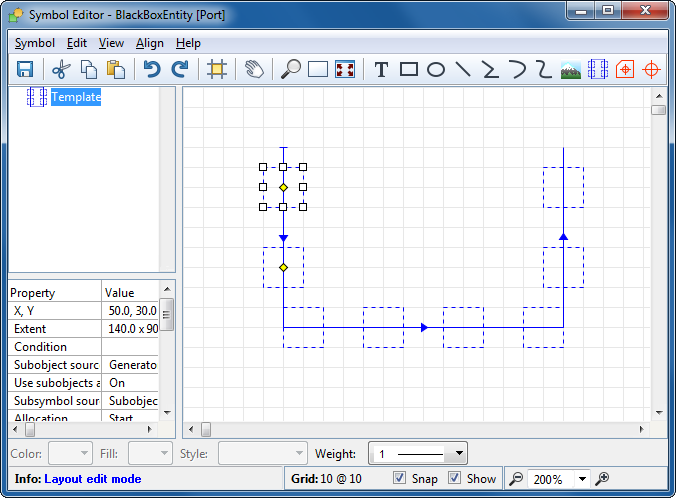The width and height of the screenshot is (676, 498).
Task: Uncheck the Show grid checkbox
Action: pos(455,479)
